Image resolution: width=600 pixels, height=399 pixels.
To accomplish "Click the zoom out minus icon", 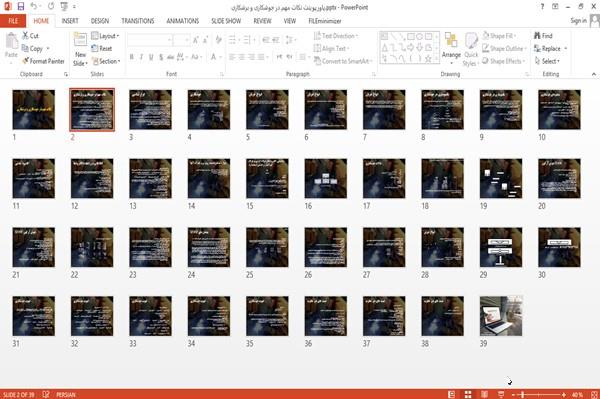I will pyautogui.click(x=514, y=394).
